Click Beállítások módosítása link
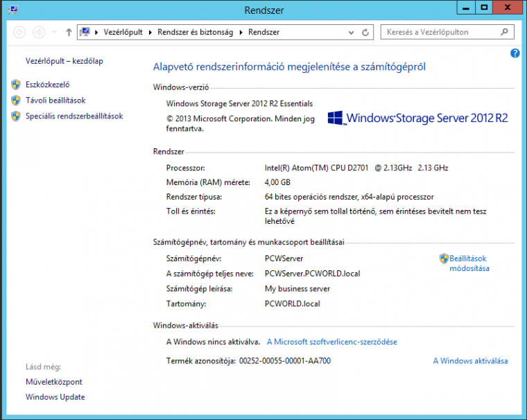This screenshot has height=420, width=527. tap(469, 263)
